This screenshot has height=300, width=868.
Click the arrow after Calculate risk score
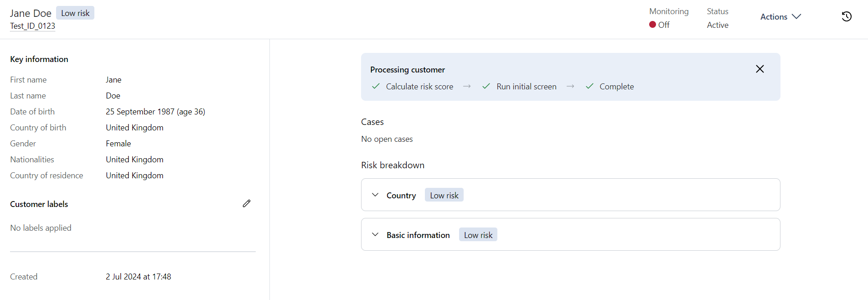coord(467,86)
